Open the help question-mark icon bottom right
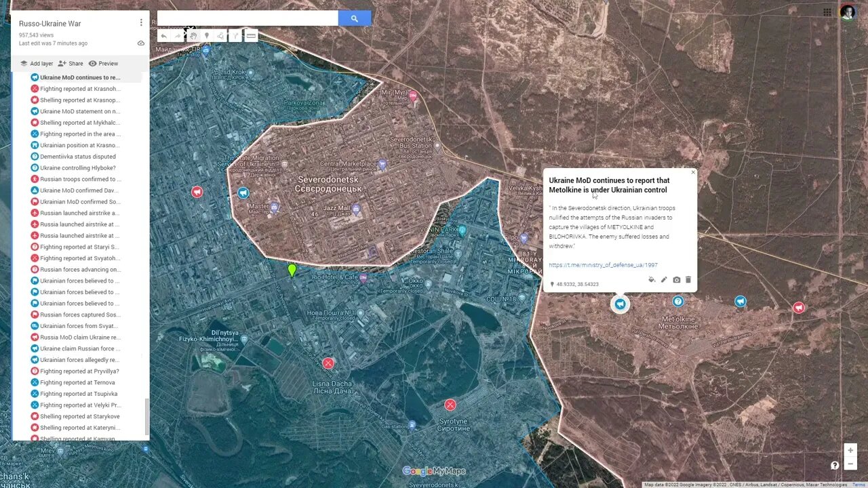The height and width of the screenshot is (488, 868). point(835,465)
